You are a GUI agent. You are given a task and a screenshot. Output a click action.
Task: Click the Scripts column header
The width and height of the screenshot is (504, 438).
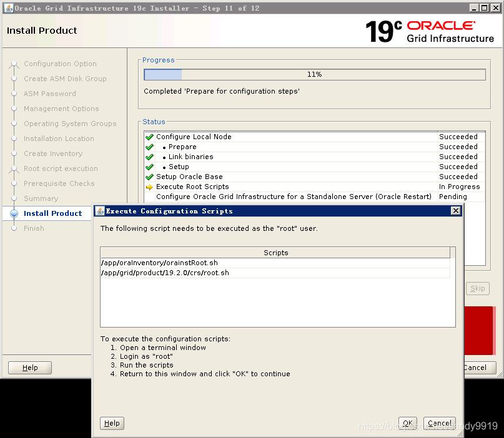tap(275, 253)
